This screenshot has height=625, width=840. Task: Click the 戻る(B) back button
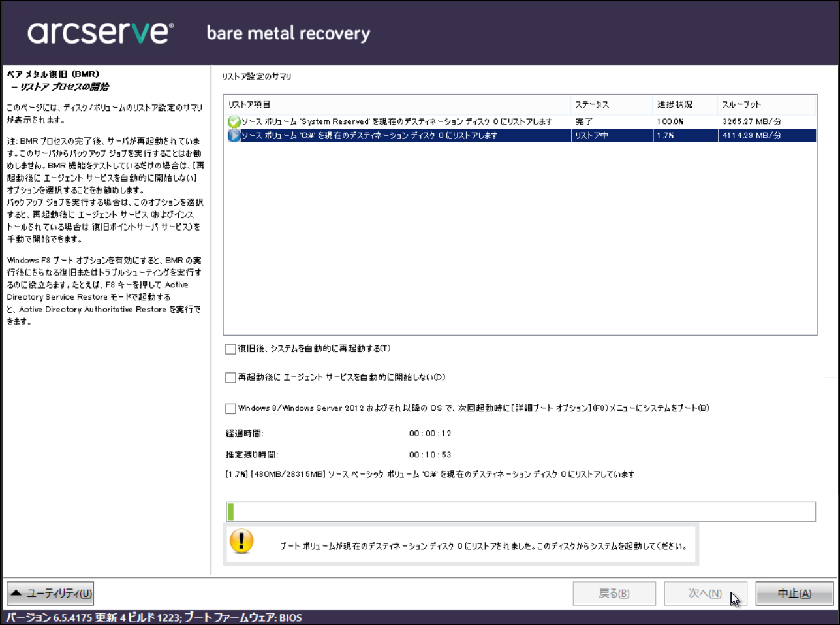(614, 594)
